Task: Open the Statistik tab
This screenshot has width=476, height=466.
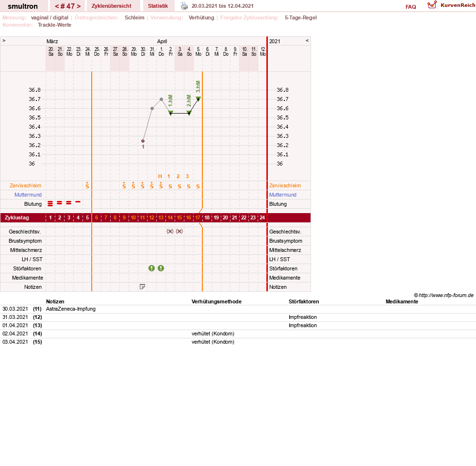Action: (158, 6)
